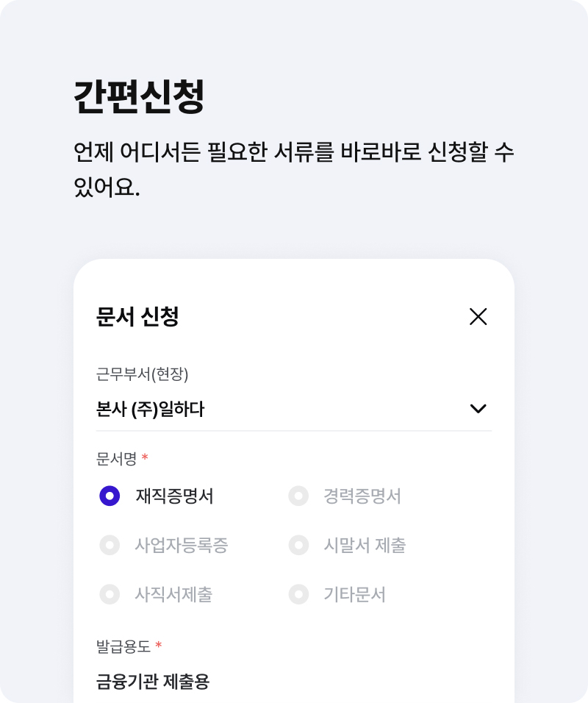Select the 사직서제출 radio button
The image size is (588, 703).
110,594
